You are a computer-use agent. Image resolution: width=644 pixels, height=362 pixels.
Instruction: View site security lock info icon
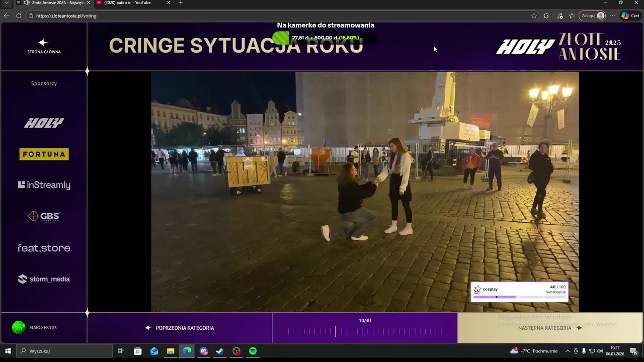click(x=31, y=16)
